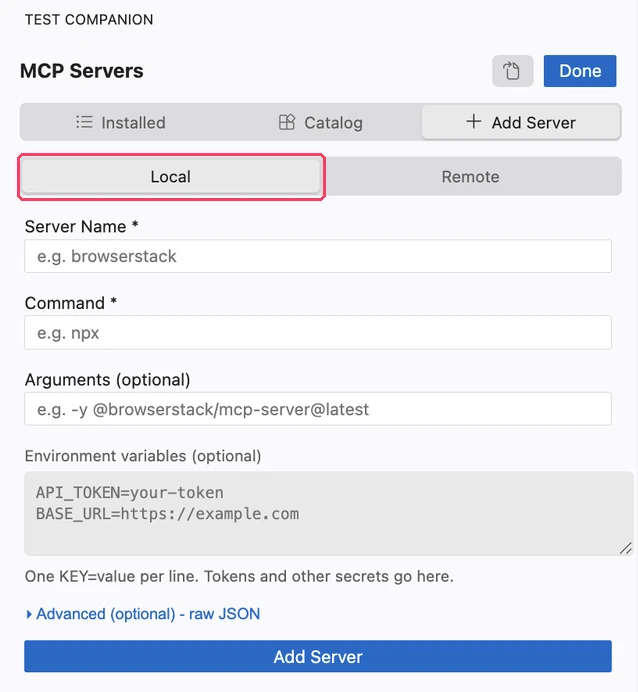
Task: Click the wide Add Server submit button
Action: [318, 657]
